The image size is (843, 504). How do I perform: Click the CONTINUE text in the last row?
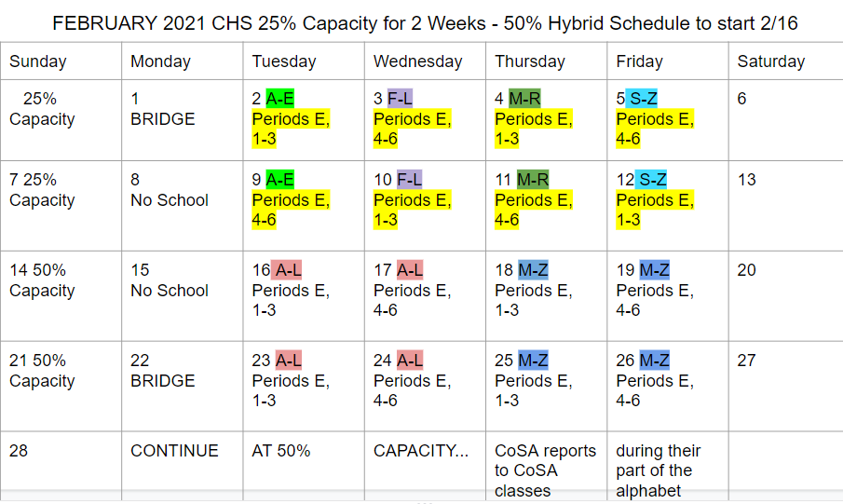coord(174,451)
